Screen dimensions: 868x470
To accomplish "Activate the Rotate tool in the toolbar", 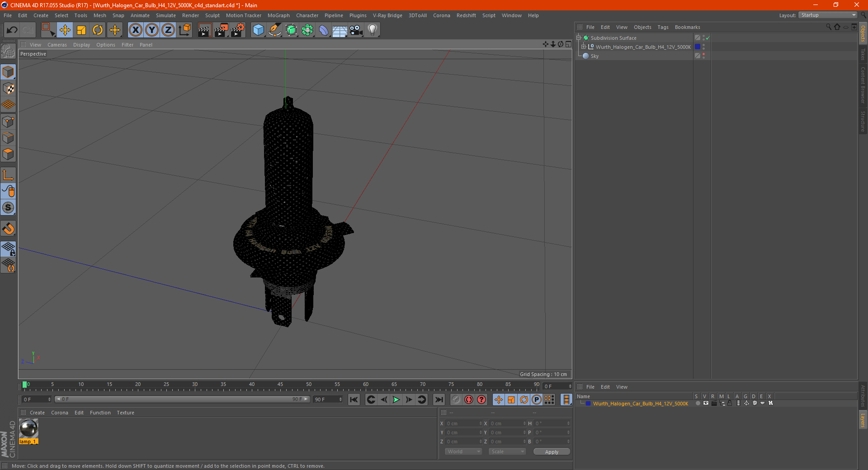I will pyautogui.click(x=98, y=30).
